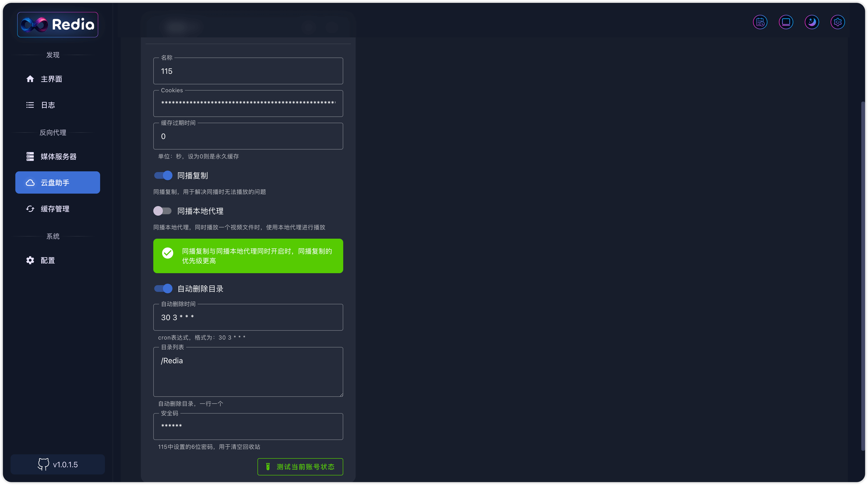Turn off the 自动删除目录 switch
This screenshot has width=868, height=485.
[163, 289]
